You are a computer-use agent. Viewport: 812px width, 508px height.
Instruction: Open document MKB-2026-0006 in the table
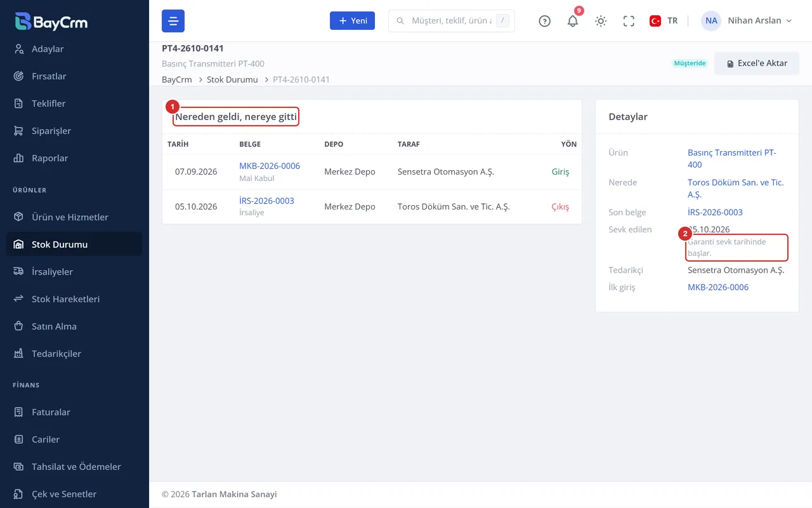[x=270, y=166]
